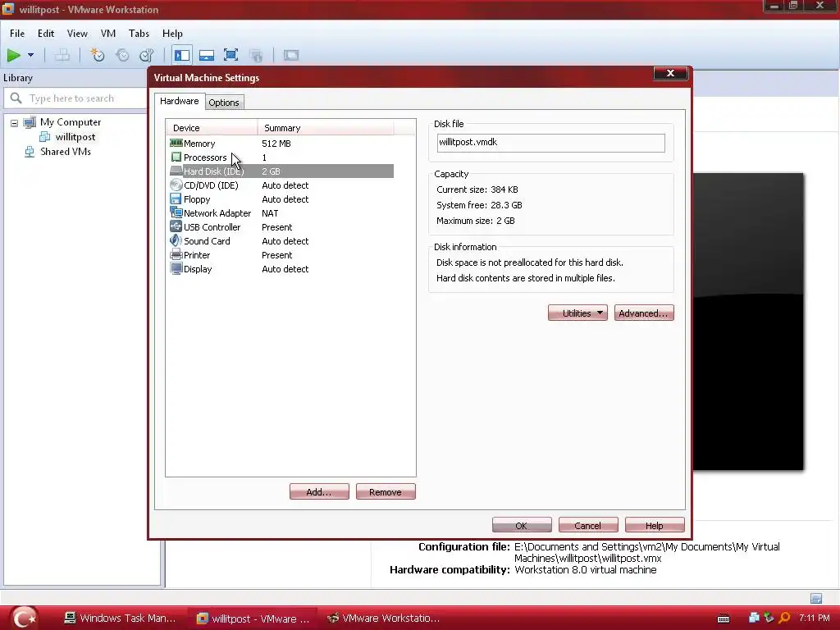Select willitpost in the Library tree

click(75, 137)
